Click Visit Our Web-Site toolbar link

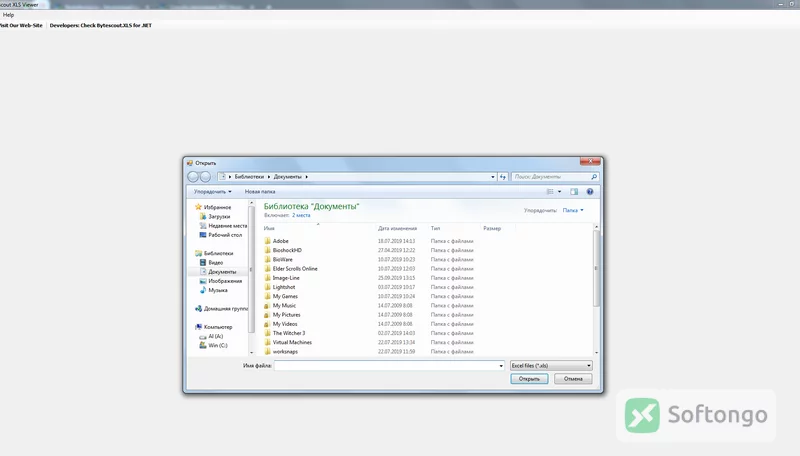click(x=21, y=25)
